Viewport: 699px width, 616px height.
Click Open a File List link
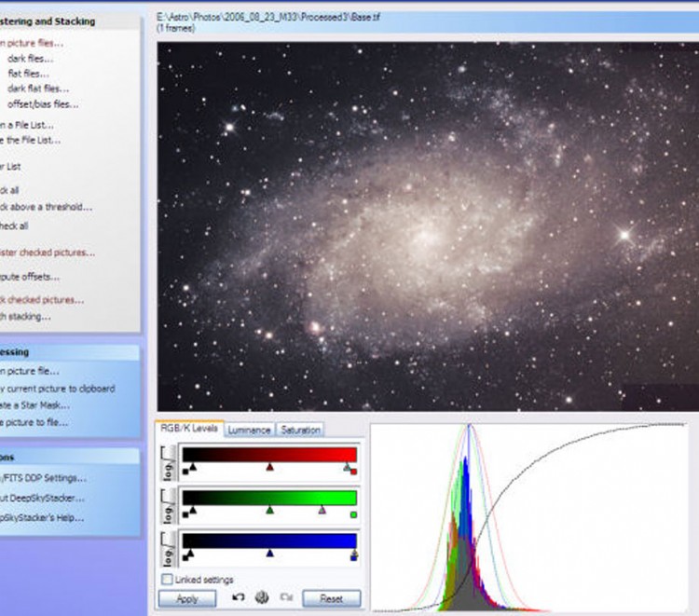[27, 125]
